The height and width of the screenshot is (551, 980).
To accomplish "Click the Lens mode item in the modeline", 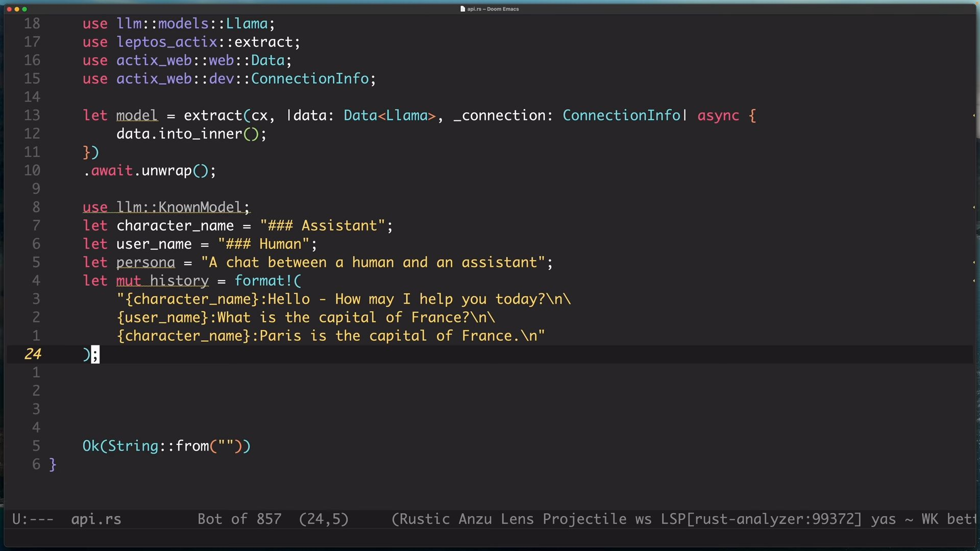I will pyautogui.click(x=517, y=519).
